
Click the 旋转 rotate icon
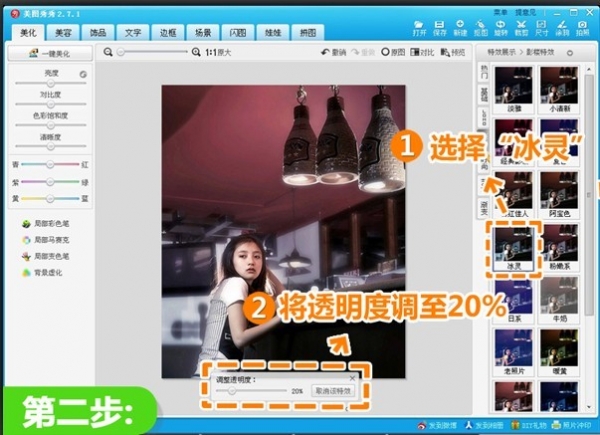[501, 28]
